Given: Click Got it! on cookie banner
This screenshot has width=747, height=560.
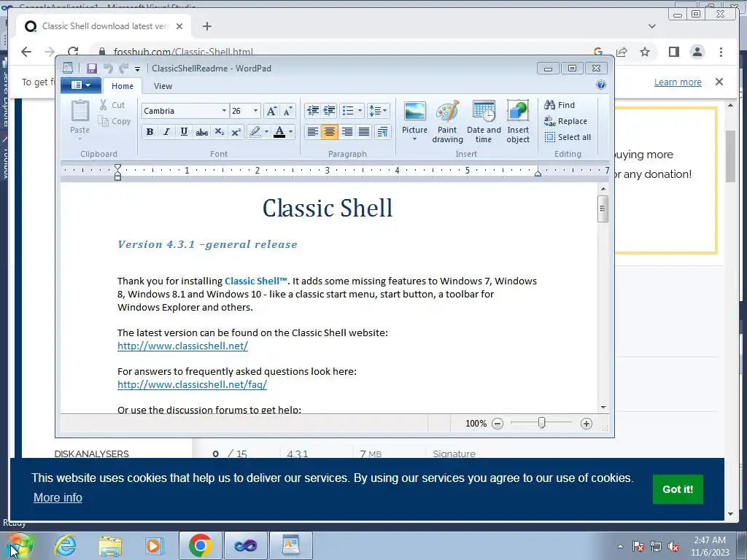Looking at the screenshot, I should coord(678,489).
